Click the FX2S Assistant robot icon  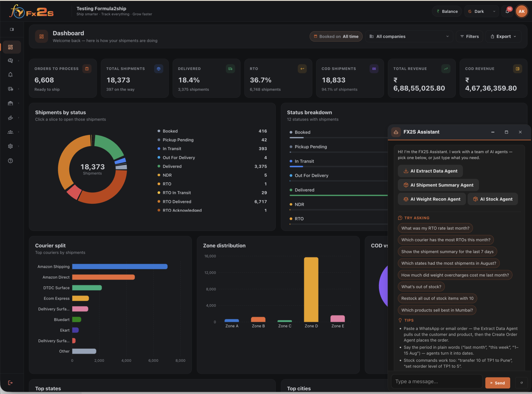pos(396,132)
